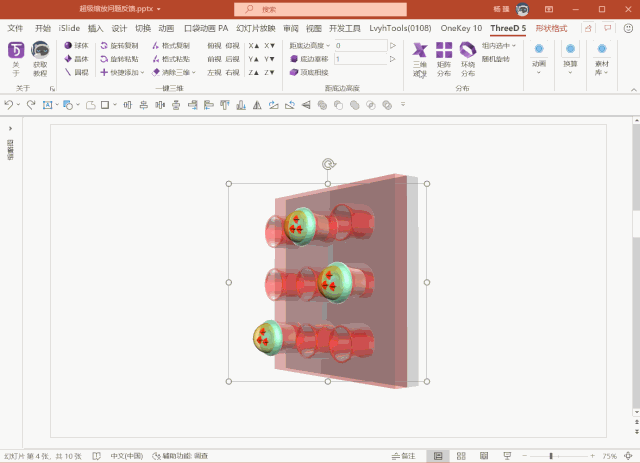The width and height of the screenshot is (640, 463).
Task: Click 旋转粘贴 rotation paste
Action: pyautogui.click(x=120, y=59)
